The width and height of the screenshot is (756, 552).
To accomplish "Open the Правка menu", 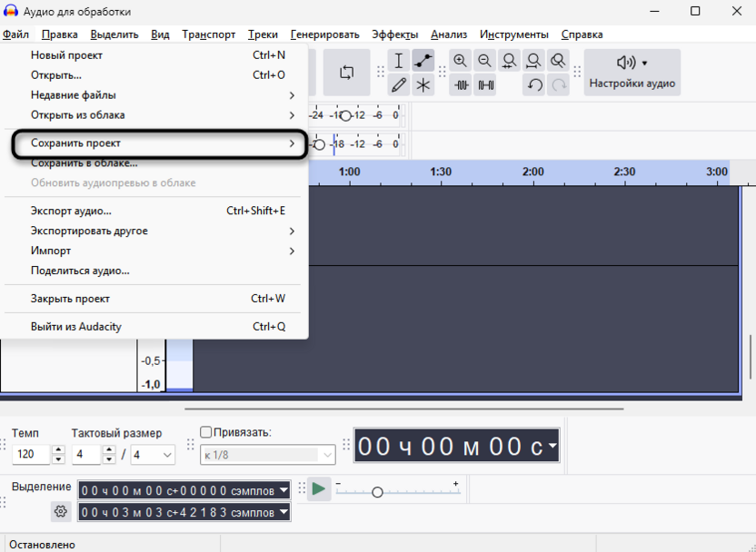I will tap(60, 34).
